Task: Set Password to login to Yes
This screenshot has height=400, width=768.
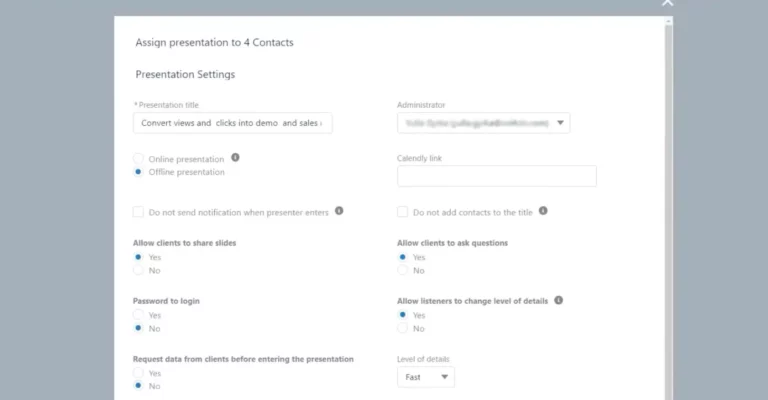Action: pos(138,315)
